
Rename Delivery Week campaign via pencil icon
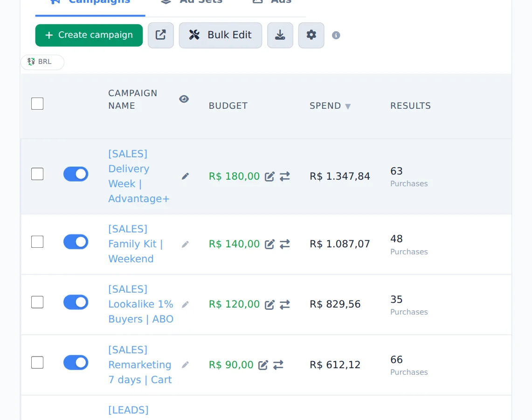point(185,176)
